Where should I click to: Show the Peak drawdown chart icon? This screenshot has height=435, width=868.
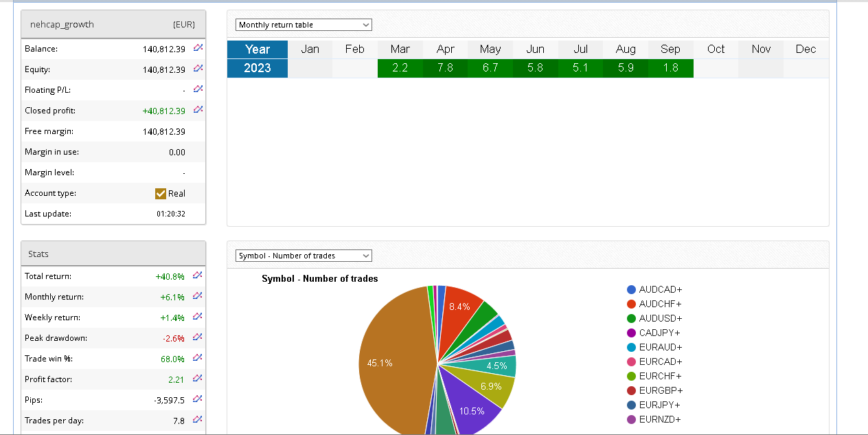click(x=198, y=337)
